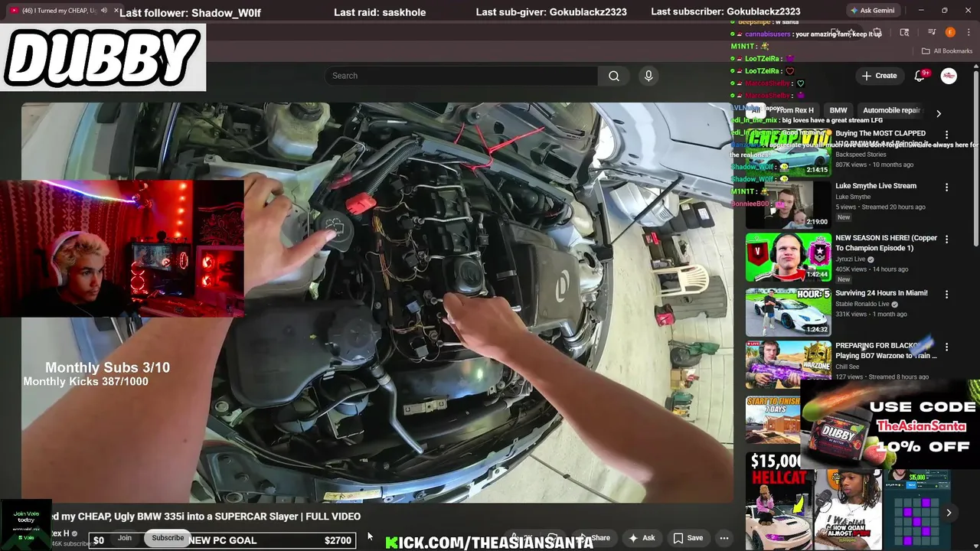This screenshot has height=551, width=980.
Task: Open YouTube notifications bell
Action: click(920, 76)
